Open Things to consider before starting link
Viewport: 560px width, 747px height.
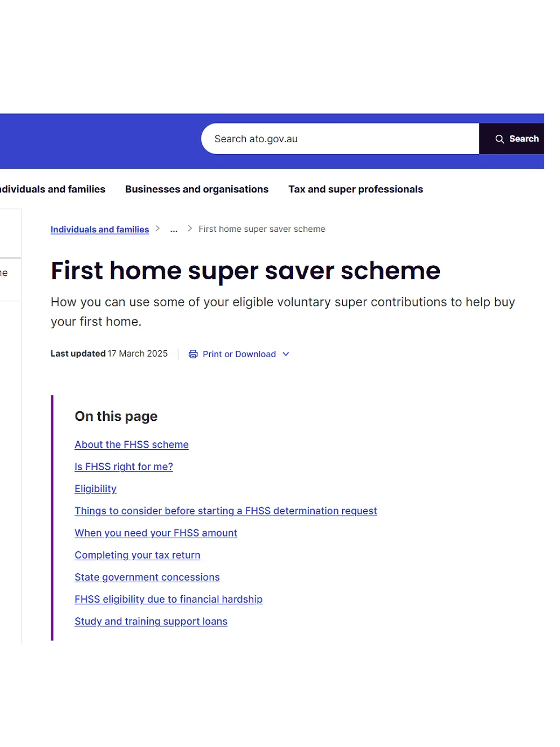(226, 511)
